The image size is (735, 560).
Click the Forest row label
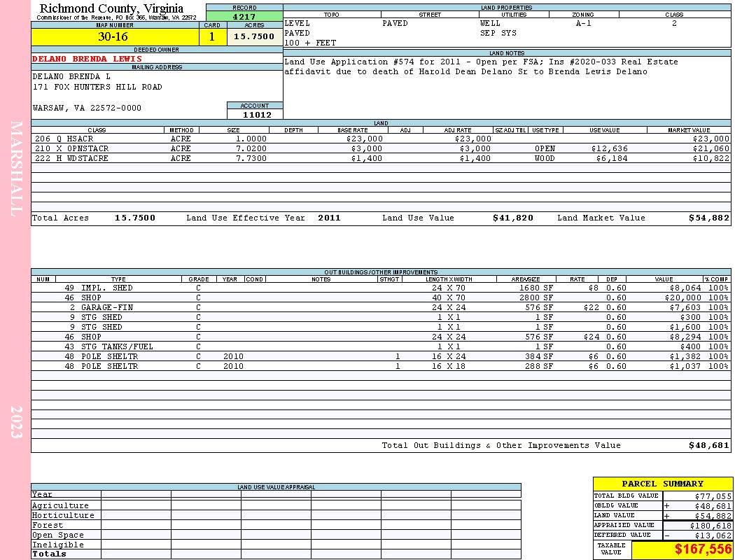click(48, 525)
